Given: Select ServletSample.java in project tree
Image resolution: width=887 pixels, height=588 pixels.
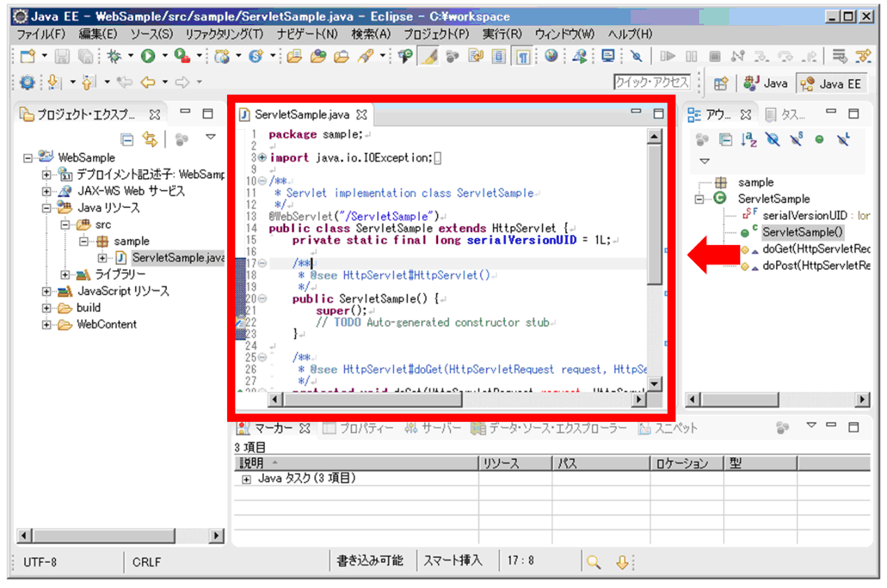Looking at the screenshot, I should click(177, 258).
